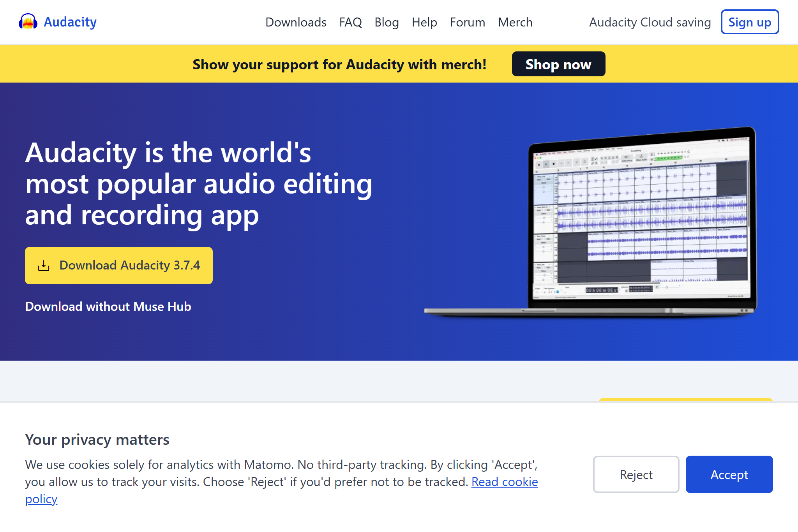This screenshot has height=532, width=798.
Task: Mute the Verse_Main track
Action: point(538,210)
